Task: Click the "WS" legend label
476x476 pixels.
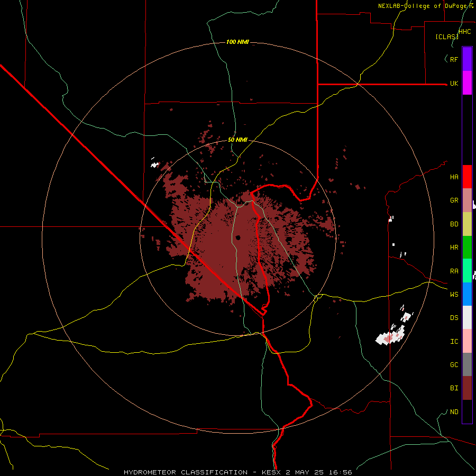Action: 454,295
